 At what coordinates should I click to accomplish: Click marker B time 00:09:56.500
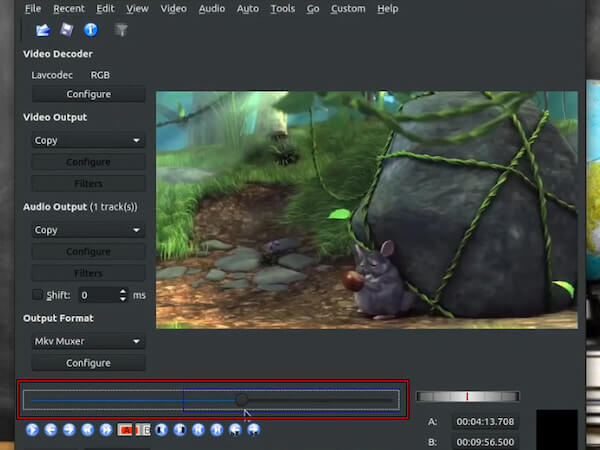pyautogui.click(x=485, y=442)
